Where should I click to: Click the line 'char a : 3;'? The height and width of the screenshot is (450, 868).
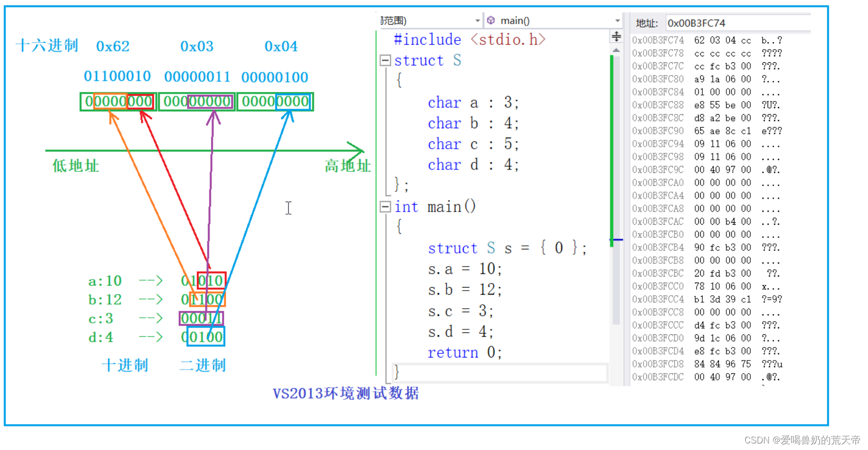[x=473, y=103]
